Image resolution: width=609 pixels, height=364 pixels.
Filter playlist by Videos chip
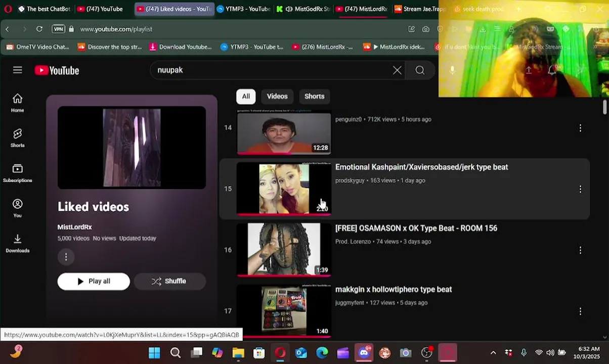pos(277,97)
